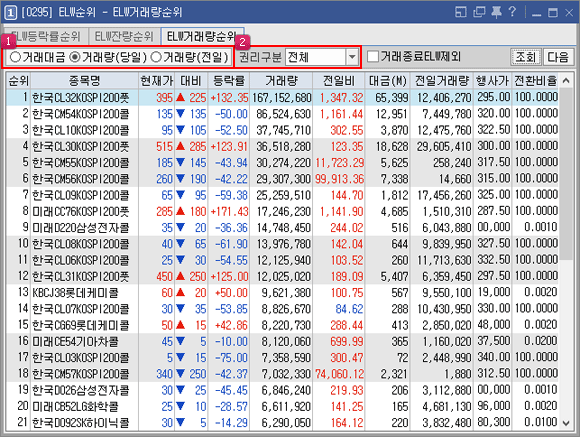Open help via the question mark icon
This screenshot has width=580, height=437.
[512, 12]
